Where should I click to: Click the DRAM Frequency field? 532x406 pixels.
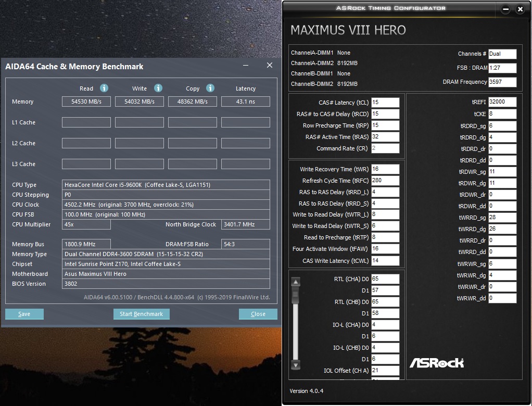pos(502,82)
